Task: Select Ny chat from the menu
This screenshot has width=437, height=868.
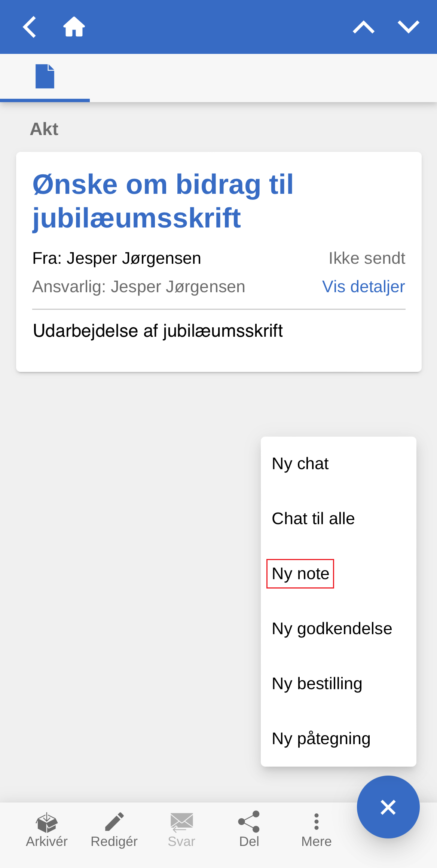Action: pos(300,464)
